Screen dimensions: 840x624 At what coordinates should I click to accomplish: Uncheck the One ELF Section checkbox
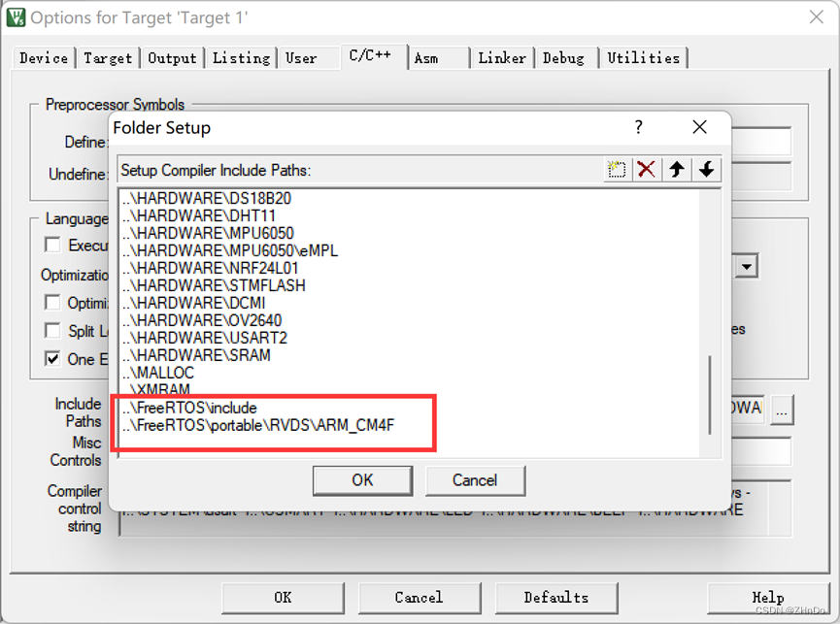pyautogui.click(x=52, y=358)
